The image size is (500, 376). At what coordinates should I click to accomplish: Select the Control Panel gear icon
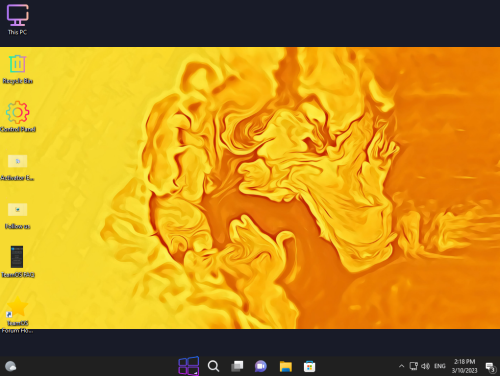[x=17, y=117]
